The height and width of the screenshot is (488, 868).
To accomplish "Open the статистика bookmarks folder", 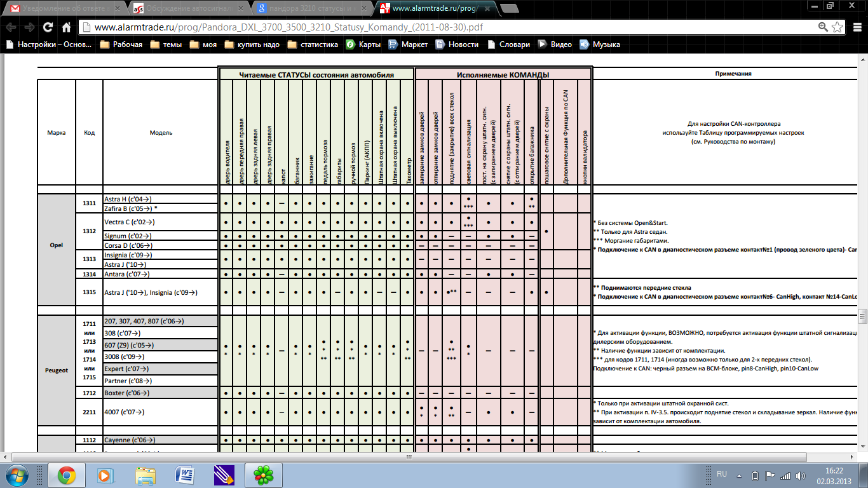I will [x=313, y=44].
